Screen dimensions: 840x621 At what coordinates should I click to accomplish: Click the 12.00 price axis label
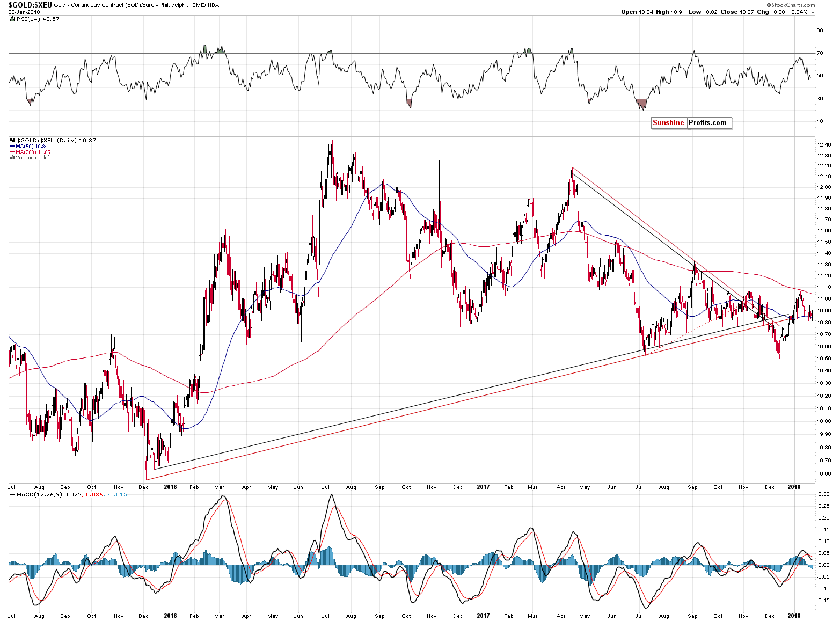pyautogui.click(x=824, y=187)
